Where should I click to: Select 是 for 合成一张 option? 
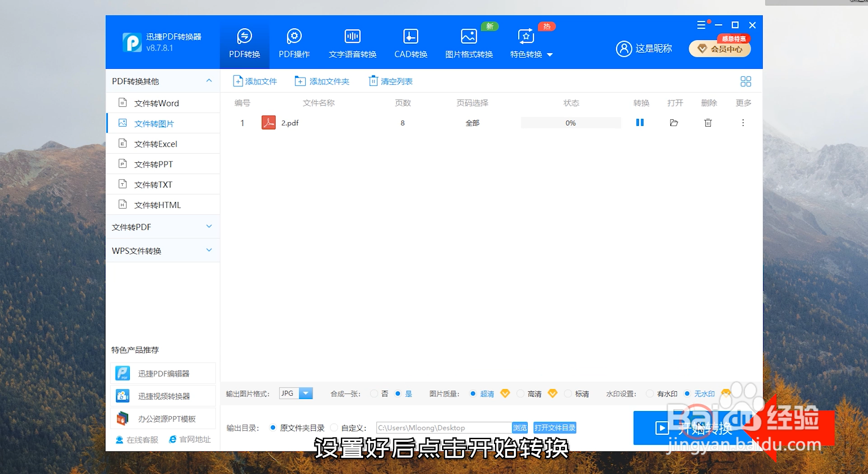pos(398,393)
